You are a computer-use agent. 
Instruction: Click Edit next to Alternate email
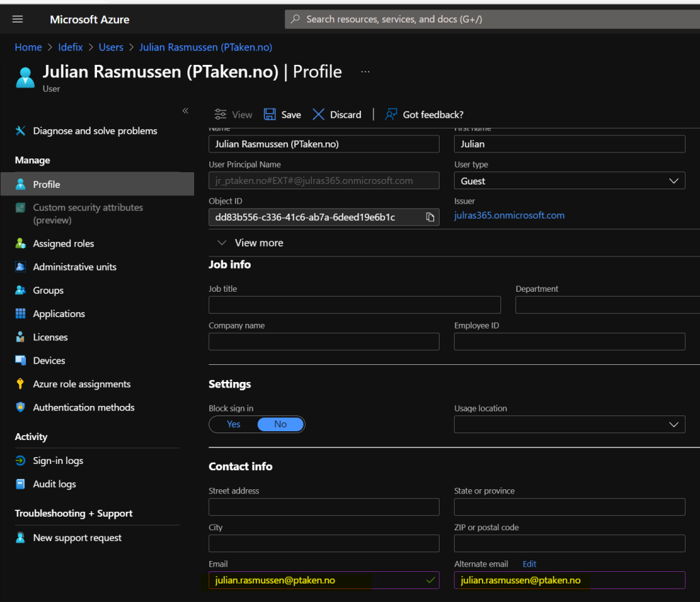[529, 564]
